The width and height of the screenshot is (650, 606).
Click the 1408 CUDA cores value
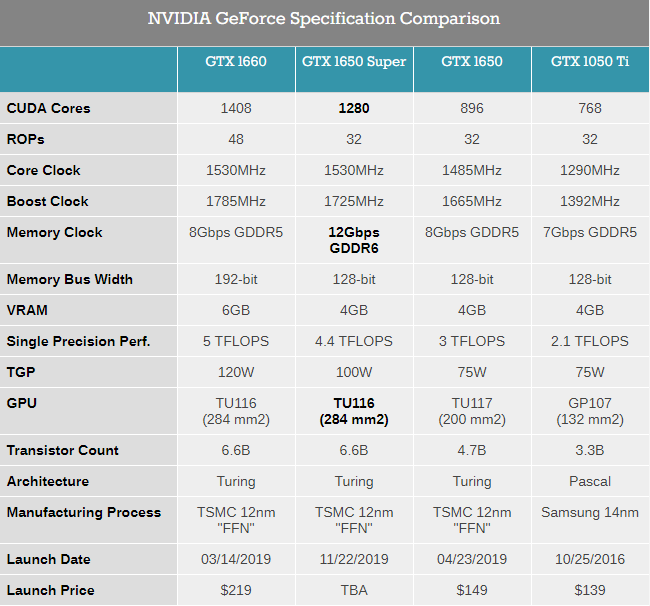(236, 108)
